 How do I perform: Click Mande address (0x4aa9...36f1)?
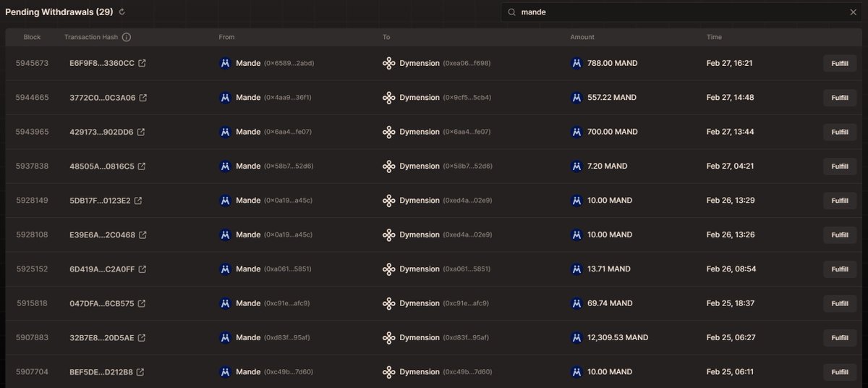tap(288, 98)
